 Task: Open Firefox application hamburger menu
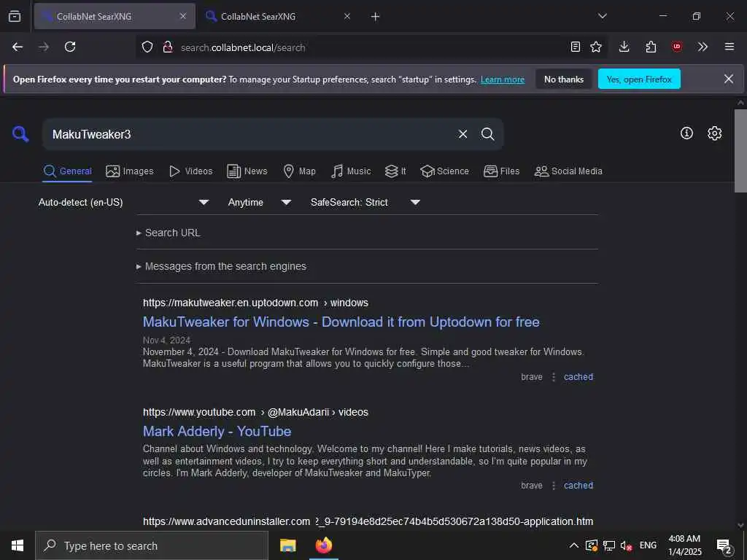(x=729, y=47)
